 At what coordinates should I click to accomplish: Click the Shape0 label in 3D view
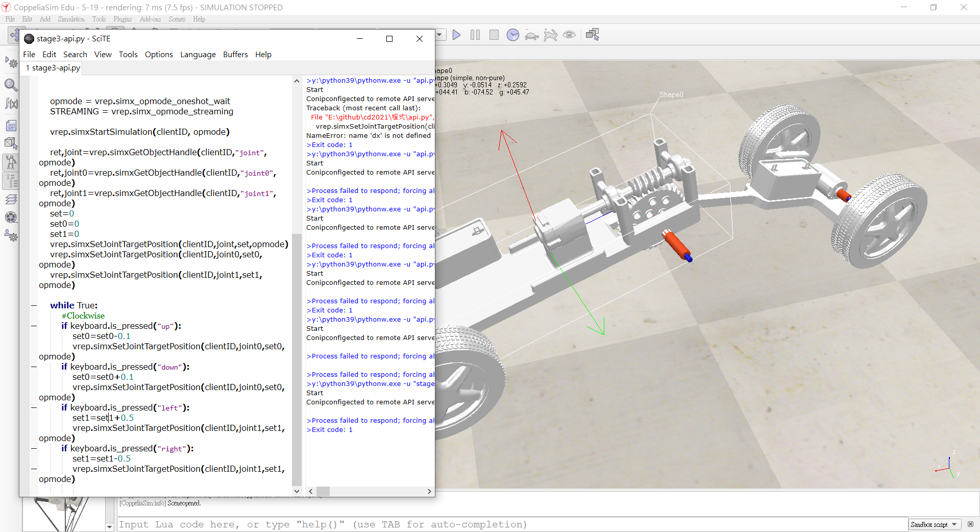pyautogui.click(x=671, y=95)
